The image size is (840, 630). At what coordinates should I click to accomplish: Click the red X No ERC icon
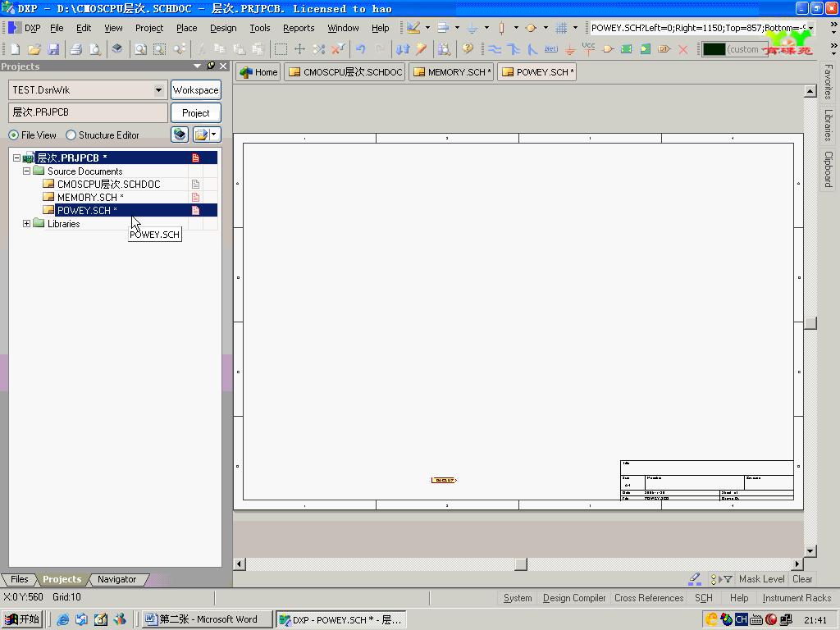coord(683,49)
